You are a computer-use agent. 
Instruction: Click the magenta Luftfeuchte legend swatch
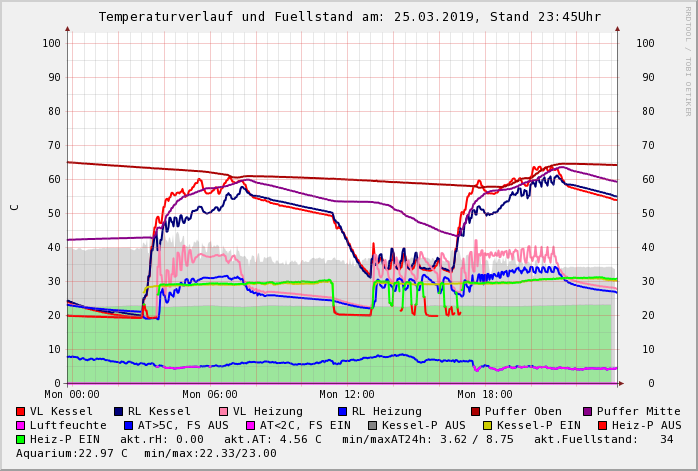[20, 426]
